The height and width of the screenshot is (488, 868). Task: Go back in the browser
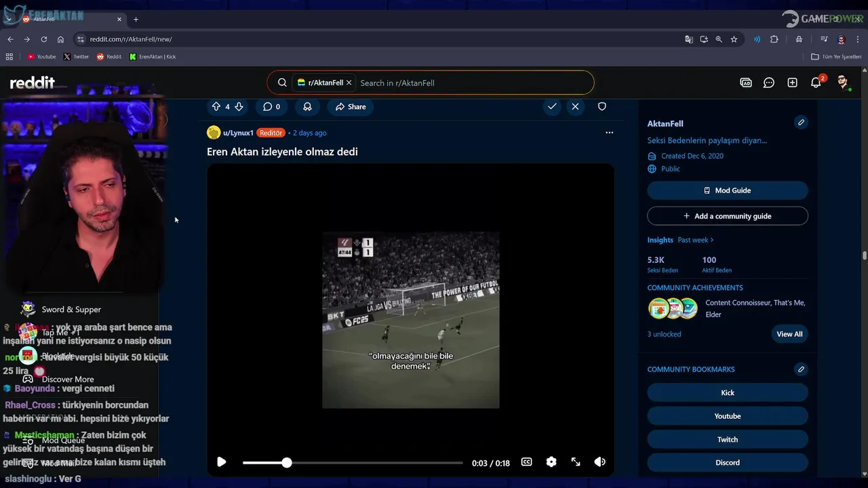tap(10, 39)
